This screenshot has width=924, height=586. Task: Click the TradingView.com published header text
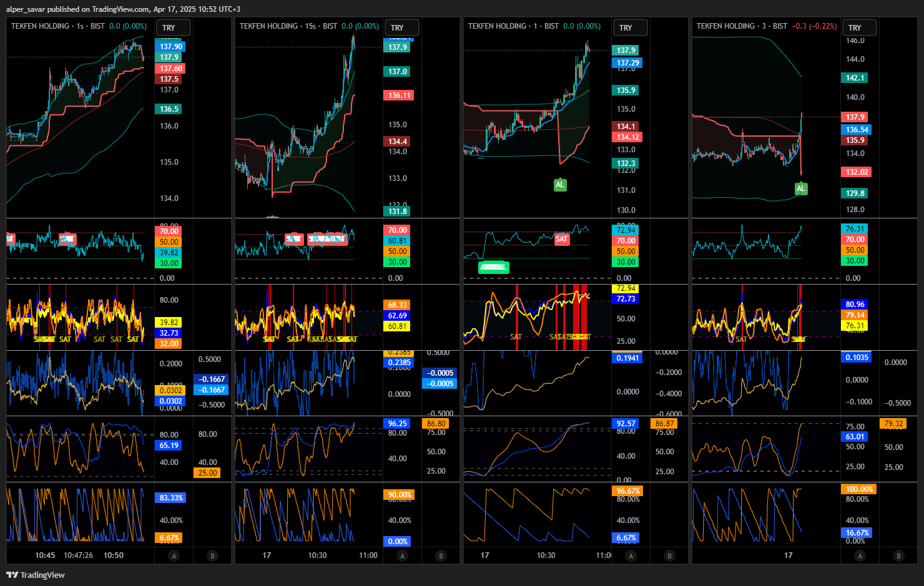[123, 9]
